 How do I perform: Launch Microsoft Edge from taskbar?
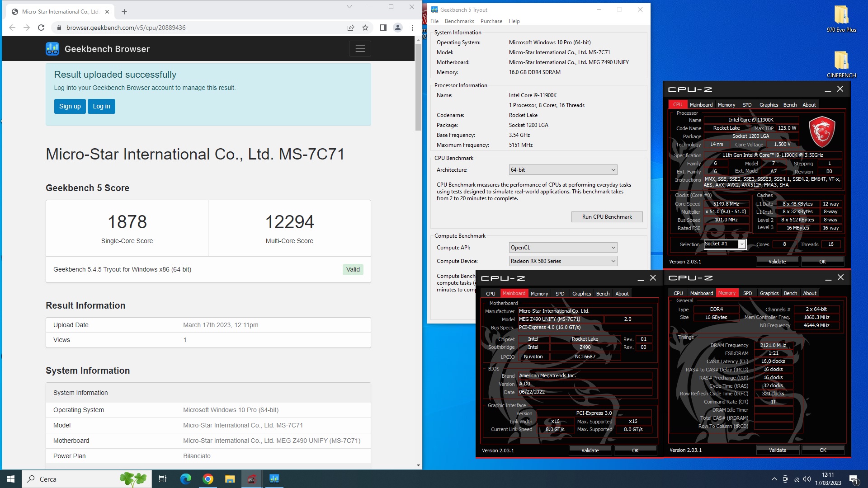pos(185,479)
